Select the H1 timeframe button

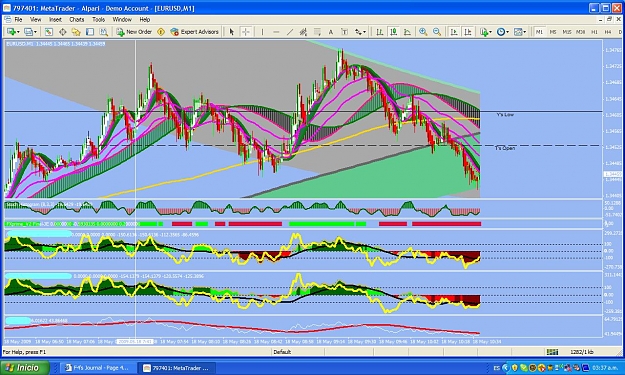594,32
